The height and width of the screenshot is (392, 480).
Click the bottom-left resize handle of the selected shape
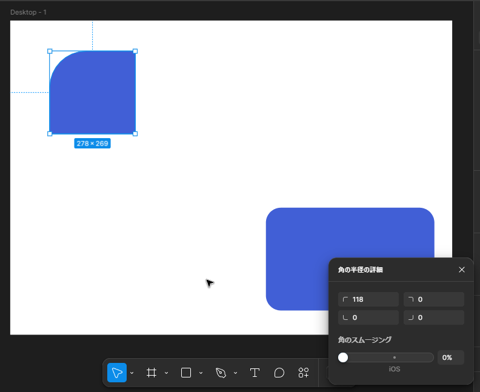[x=50, y=134]
